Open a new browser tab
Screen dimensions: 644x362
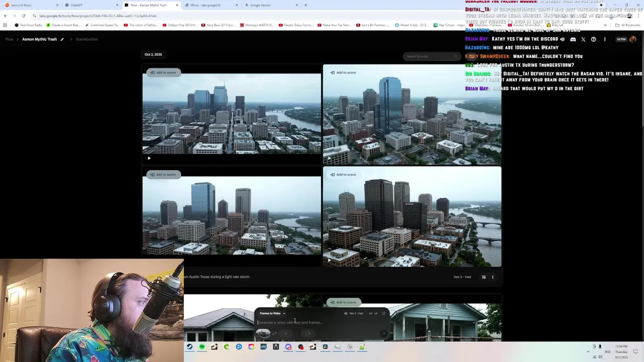[306, 5]
